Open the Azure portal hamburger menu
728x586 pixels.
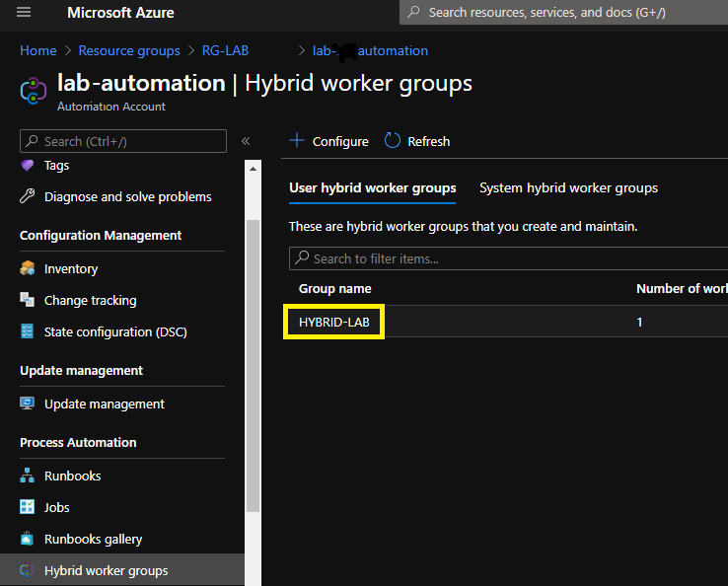[24, 12]
